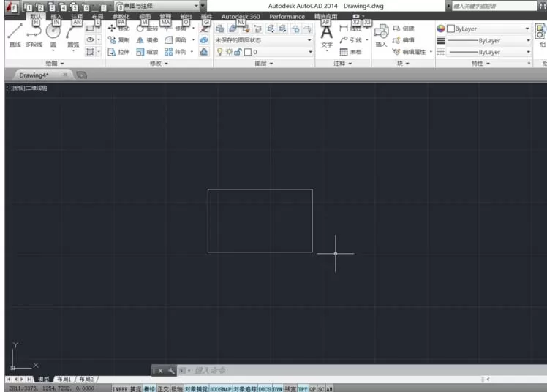Toggle Object Snap Tracking (对象追踪)

click(245, 388)
